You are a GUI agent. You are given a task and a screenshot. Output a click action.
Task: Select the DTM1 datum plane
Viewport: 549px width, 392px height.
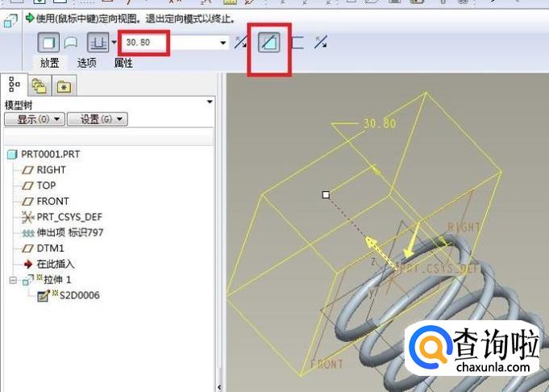coord(51,248)
